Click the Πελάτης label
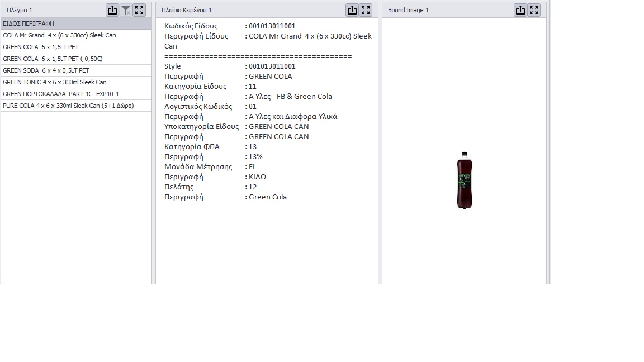 (179, 187)
